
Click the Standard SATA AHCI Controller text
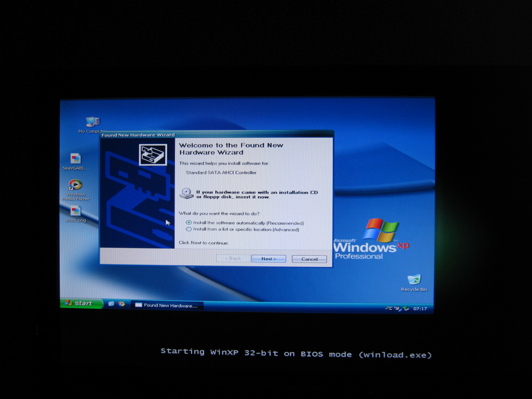click(x=221, y=173)
